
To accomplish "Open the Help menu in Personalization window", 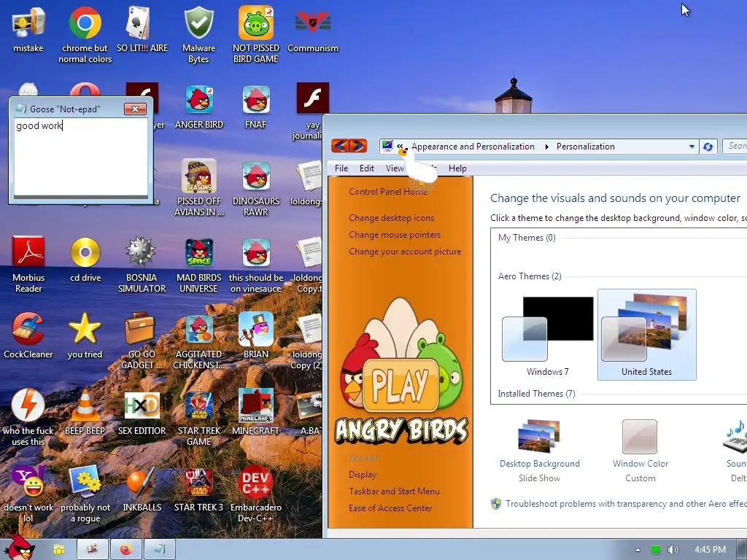I will coord(457,168).
